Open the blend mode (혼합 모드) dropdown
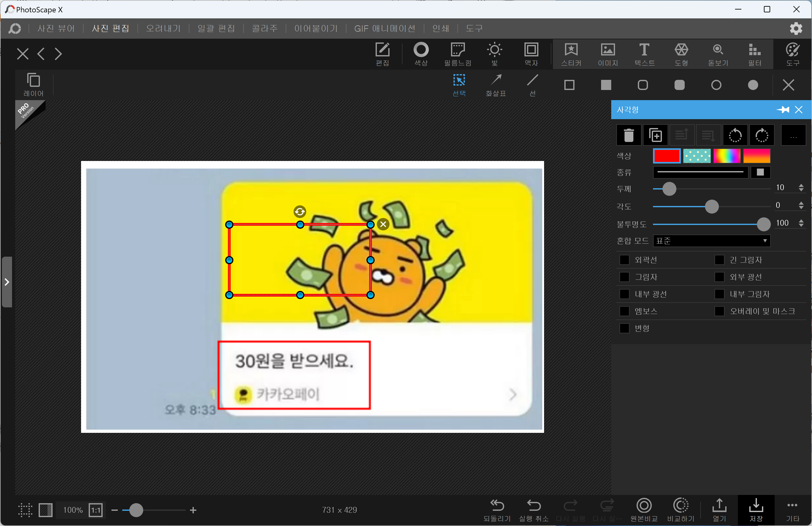812x526 pixels. click(711, 241)
